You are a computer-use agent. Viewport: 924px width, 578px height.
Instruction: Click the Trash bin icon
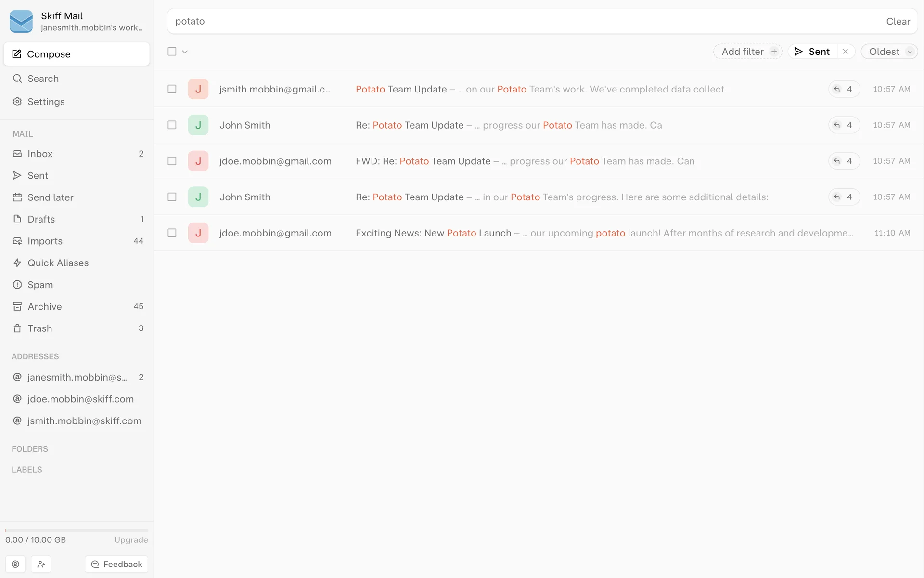(17, 328)
